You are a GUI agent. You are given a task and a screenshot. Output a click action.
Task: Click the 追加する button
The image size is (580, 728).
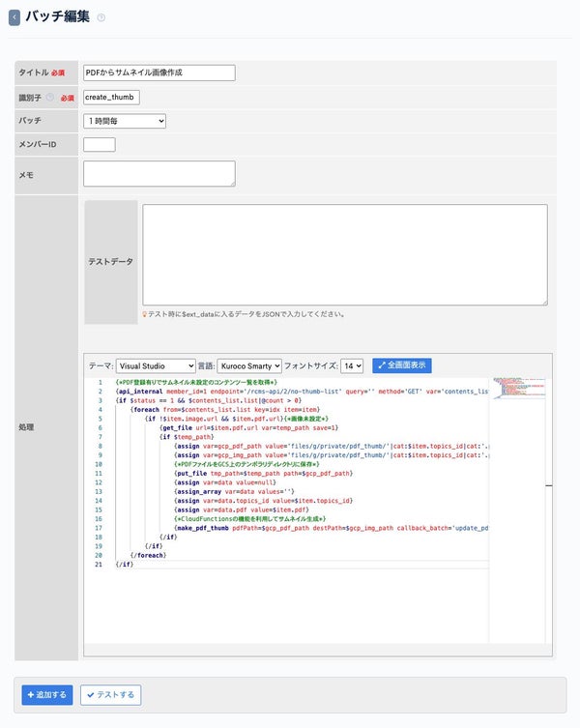[x=47, y=695]
